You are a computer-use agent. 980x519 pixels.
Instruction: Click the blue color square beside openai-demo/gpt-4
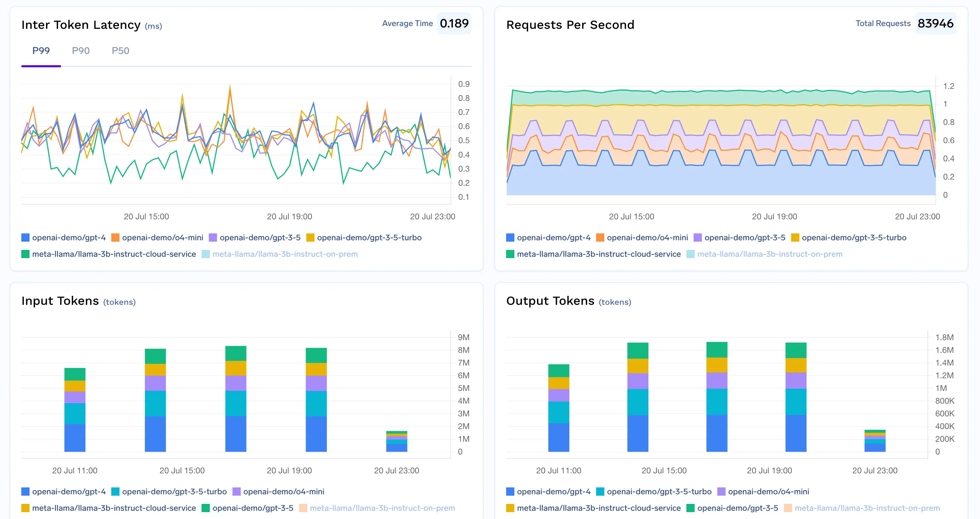[25, 237]
